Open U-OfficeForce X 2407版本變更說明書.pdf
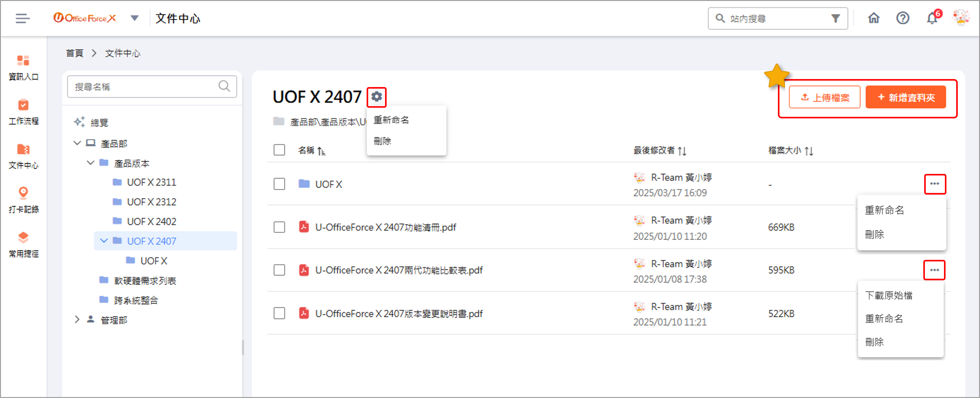The width and height of the screenshot is (980, 398). (x=399, y=314)
